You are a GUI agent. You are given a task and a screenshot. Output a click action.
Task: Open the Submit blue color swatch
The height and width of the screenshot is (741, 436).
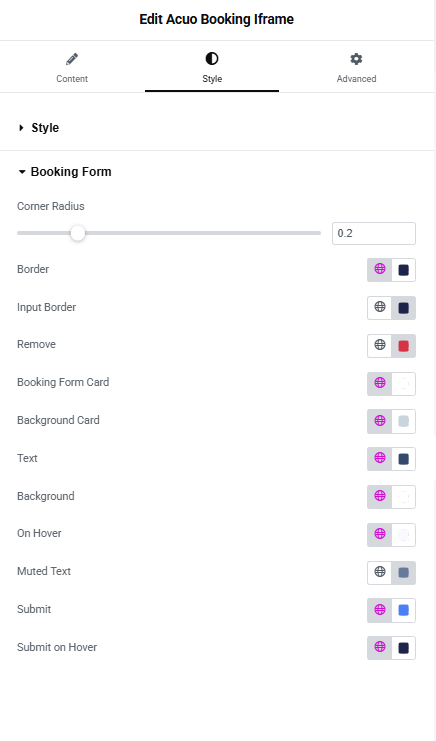(403, 610)
